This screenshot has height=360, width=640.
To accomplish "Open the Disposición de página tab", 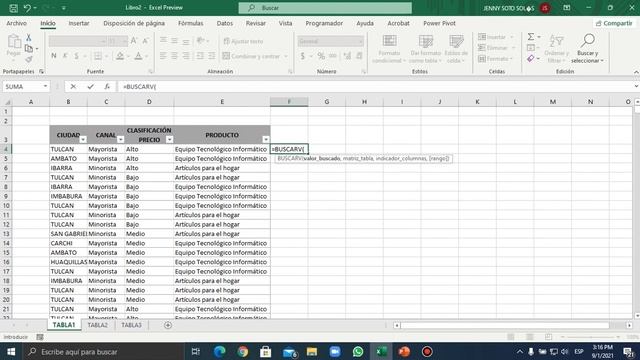I will 134,23.
